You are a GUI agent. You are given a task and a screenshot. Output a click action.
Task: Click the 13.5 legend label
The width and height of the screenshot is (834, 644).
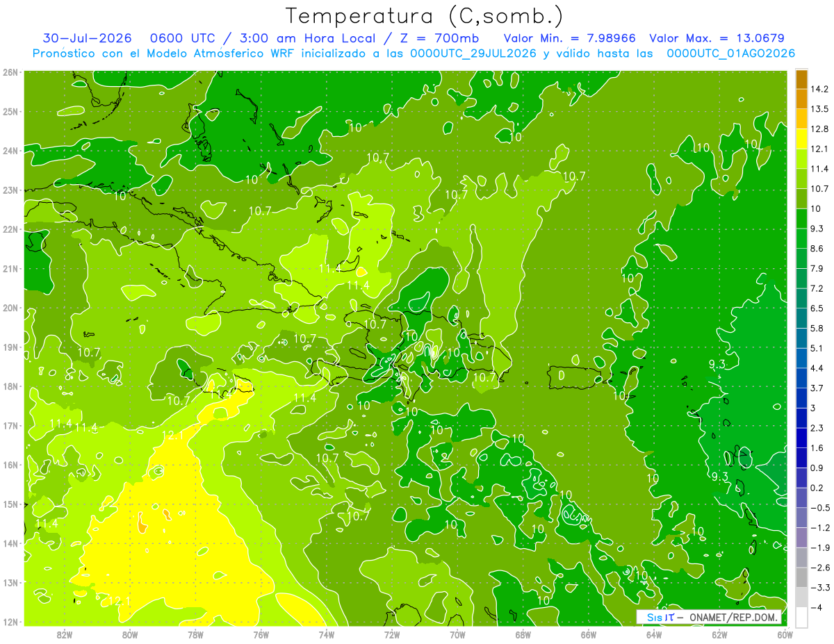tap(819, 109)
